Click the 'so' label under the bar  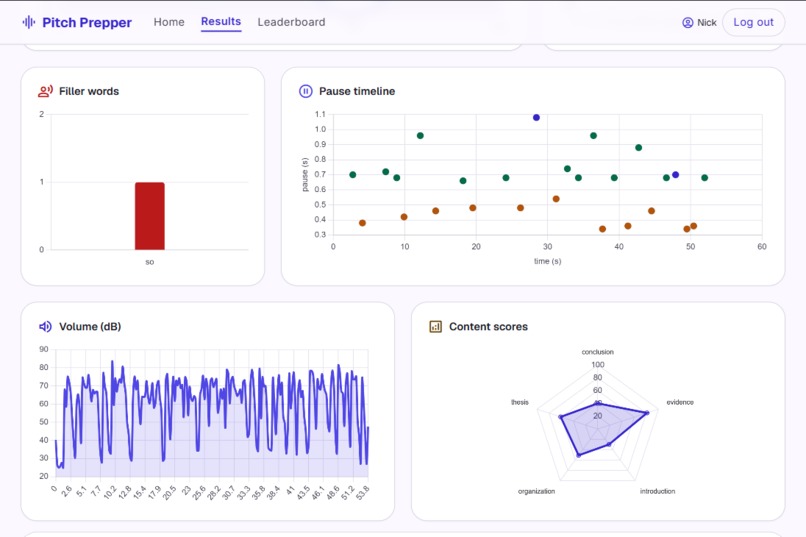[x=150, y=262]
